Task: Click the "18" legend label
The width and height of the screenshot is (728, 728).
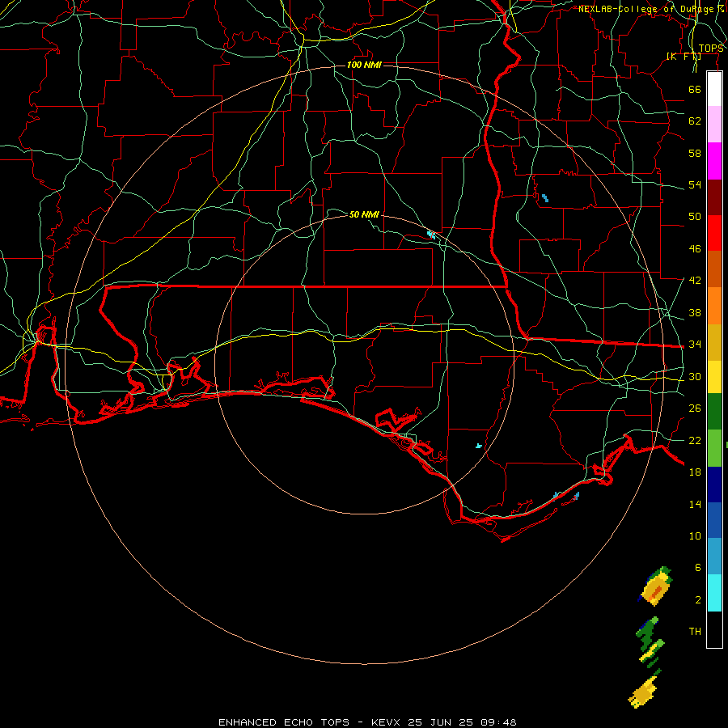Action: 695,472
